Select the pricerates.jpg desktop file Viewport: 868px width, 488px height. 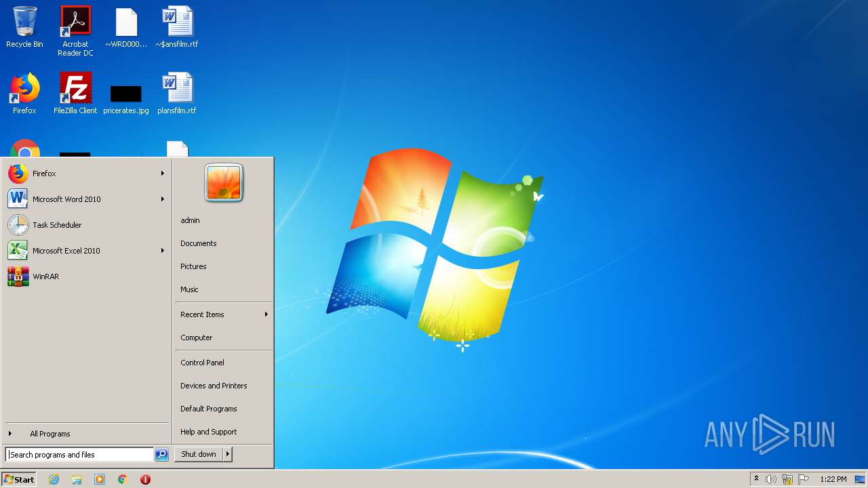126,99
